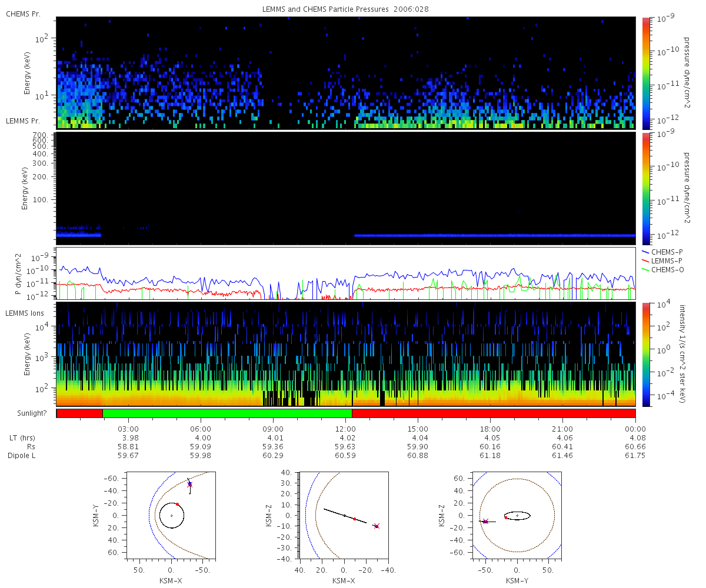
Task: Click the 18:00 time axis label
Action: click(490, 428)
